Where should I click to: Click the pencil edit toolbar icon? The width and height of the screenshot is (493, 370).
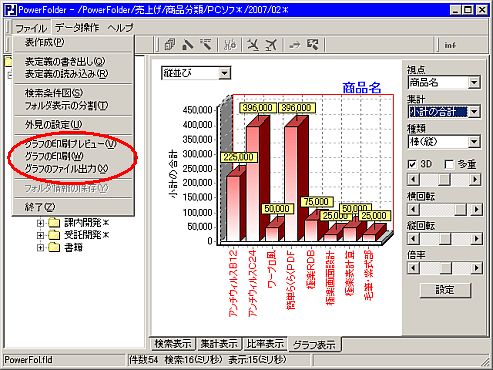188,45
